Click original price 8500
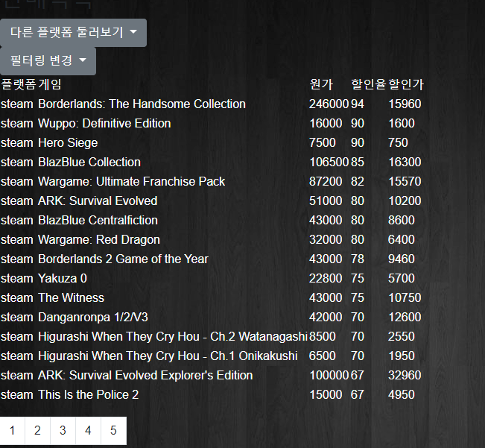Viewport: 485px width, 448px height. click(x=323, y=337)
